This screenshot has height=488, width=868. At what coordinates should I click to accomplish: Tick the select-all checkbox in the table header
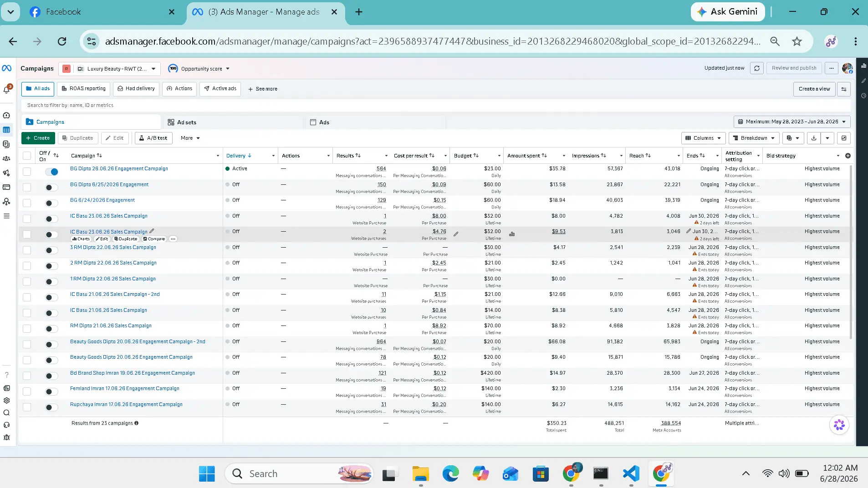pos(27,156)
